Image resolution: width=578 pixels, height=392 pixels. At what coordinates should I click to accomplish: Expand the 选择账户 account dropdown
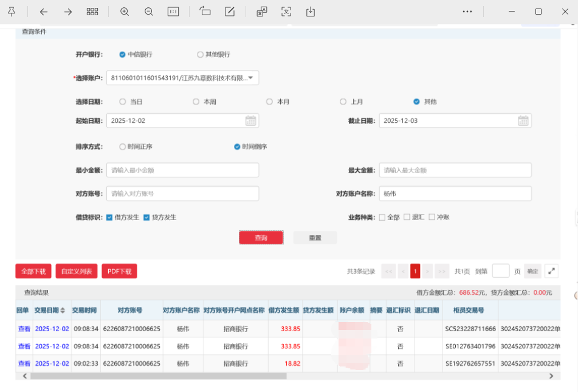pyautogui.click(x=250, y=78)
